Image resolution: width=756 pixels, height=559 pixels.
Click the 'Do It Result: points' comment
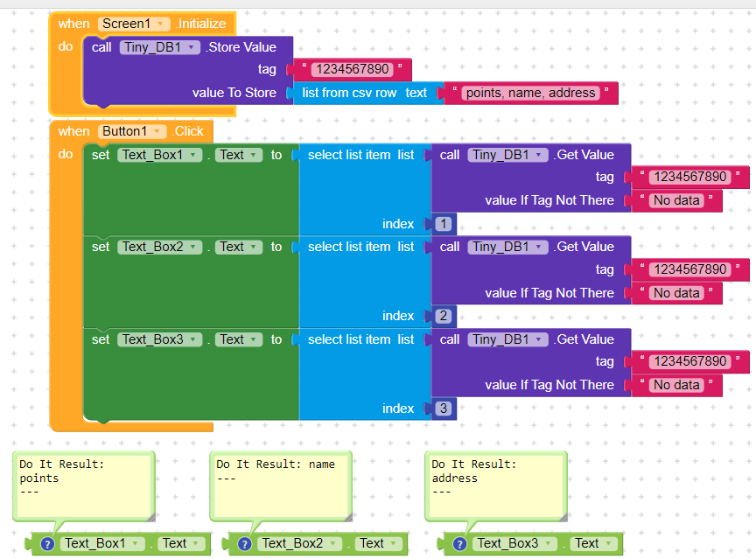83,486
